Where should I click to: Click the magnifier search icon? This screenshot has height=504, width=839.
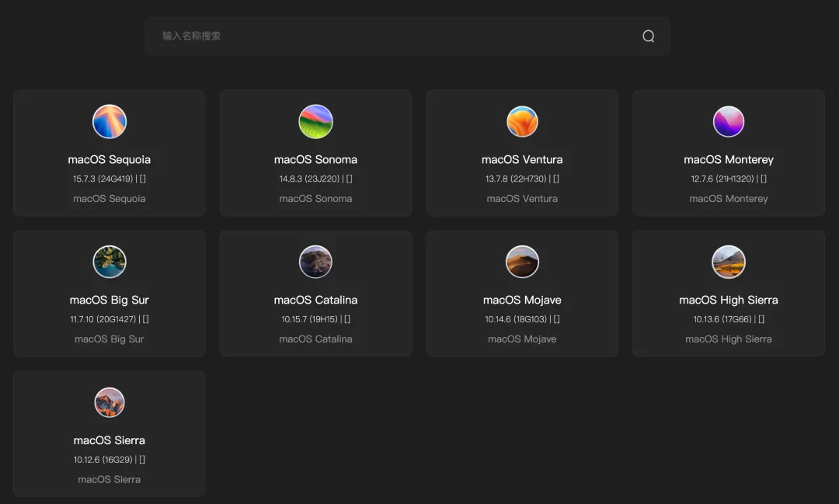tap(648, 36)
